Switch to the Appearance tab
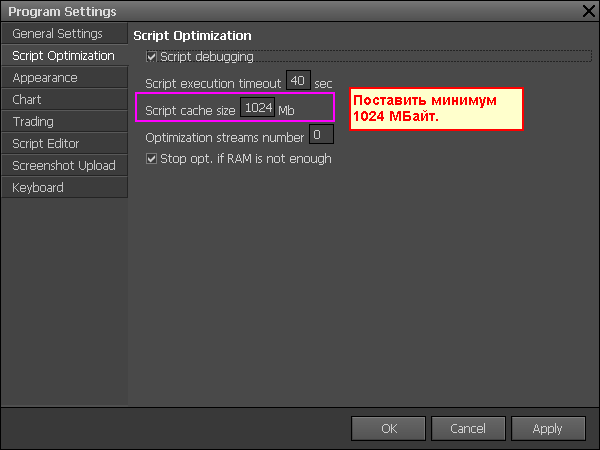 (x=45, y=78)
